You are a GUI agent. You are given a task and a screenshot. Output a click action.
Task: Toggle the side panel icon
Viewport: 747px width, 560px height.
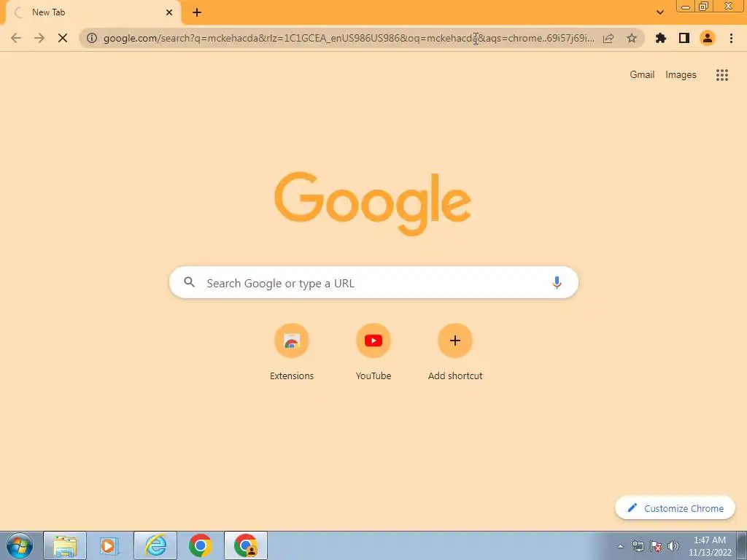pyautogui.click(x=684, y=38)
